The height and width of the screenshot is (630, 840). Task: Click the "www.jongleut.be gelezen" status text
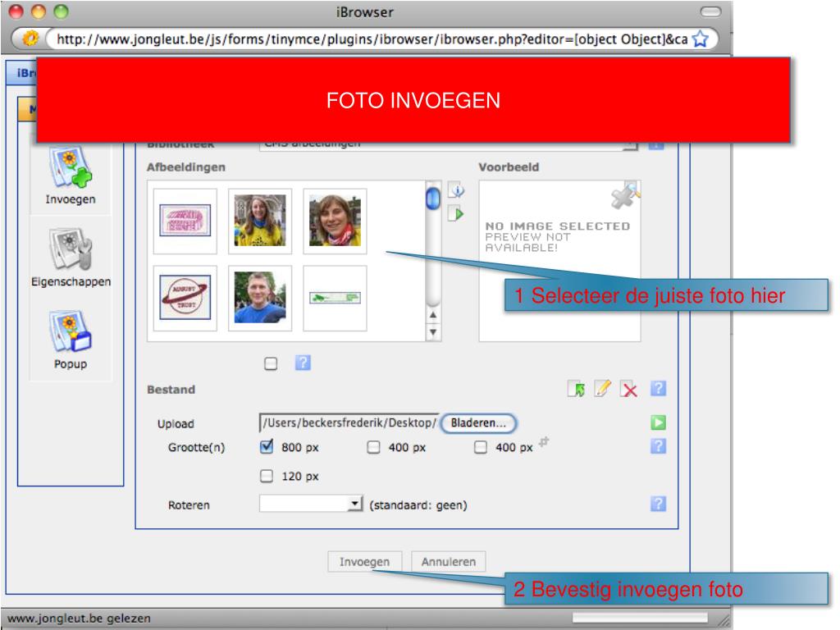coord(80,619)
